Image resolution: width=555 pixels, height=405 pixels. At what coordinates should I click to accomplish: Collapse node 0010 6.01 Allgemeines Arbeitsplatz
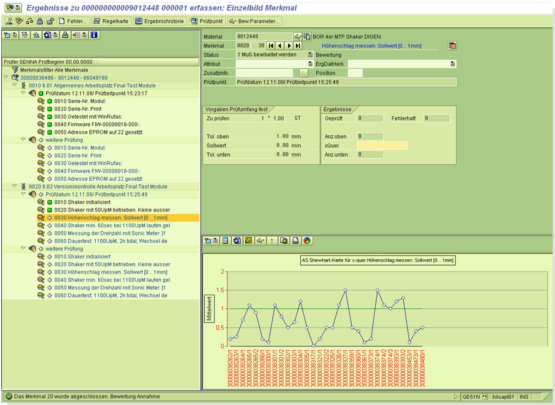(15, 85)
